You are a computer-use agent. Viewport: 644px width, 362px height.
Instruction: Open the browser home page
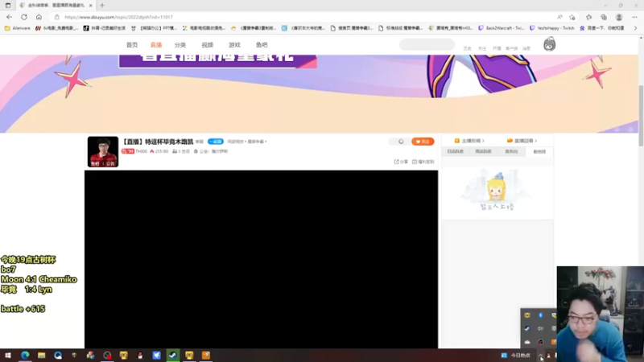[x=39, y=17]
